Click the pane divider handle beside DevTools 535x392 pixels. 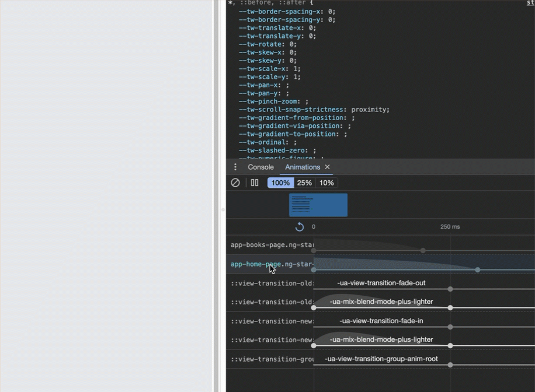pyautogui.click(x=223, y=209)
